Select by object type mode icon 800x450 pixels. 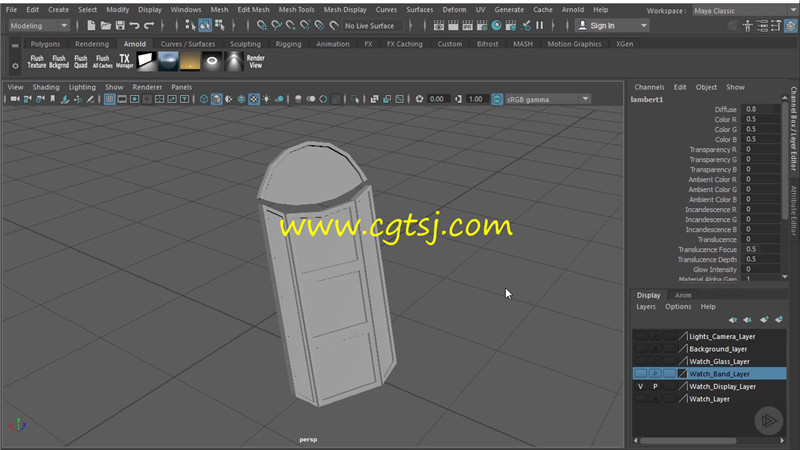205,25
